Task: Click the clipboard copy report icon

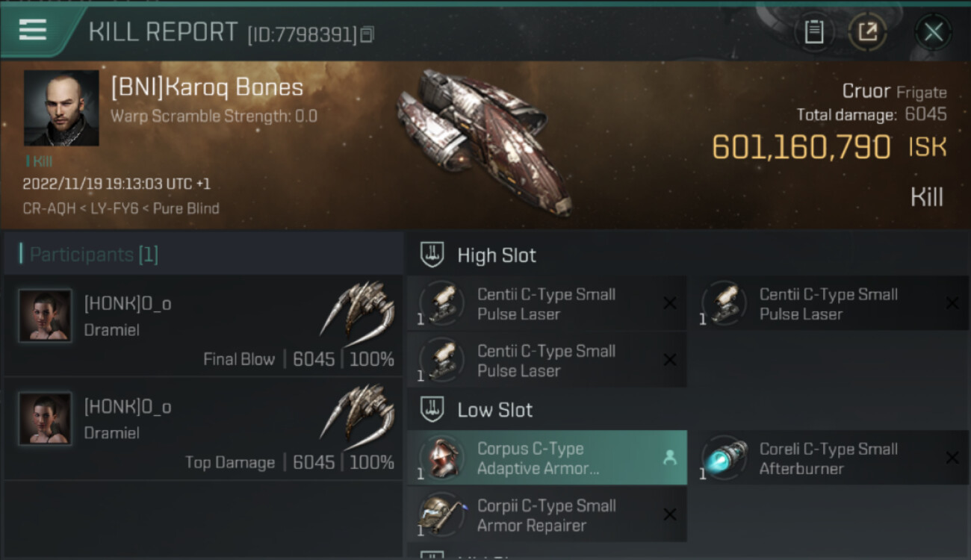Action: point(813,32)
